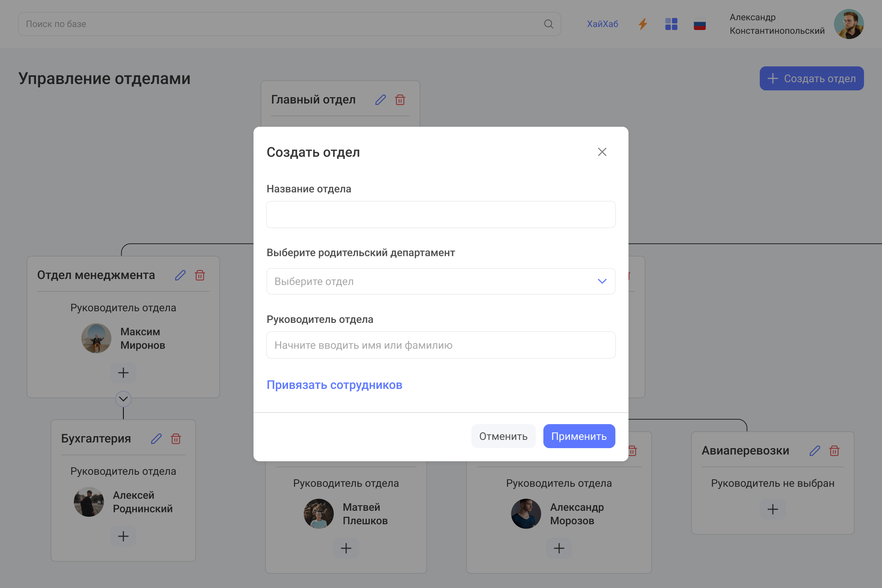Image resolution: width=882 pixels, height=588 pixels.
Task: Open the apps grid icon near profile
Action: tap(671, 24)
